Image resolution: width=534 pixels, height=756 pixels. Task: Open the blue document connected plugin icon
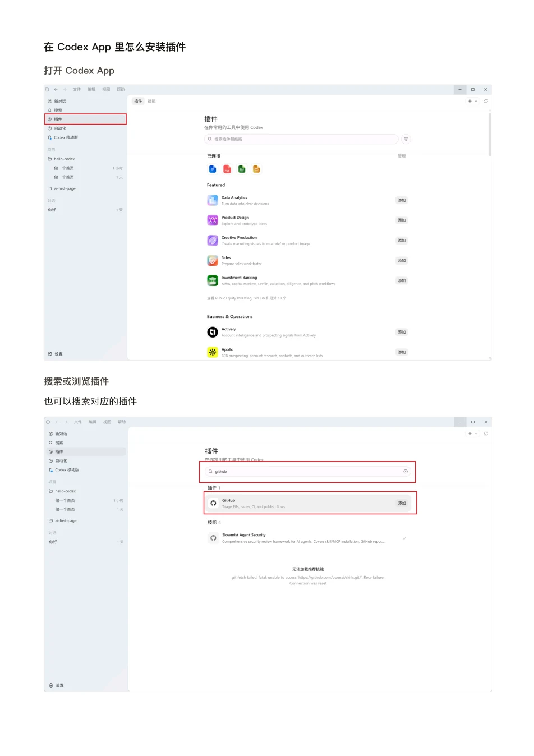pos(213,169)
